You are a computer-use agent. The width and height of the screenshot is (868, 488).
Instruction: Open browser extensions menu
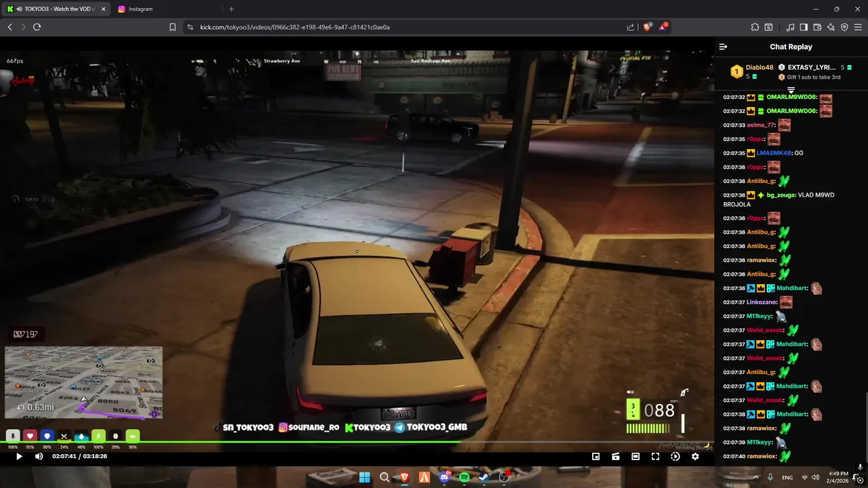click(755, 27)
